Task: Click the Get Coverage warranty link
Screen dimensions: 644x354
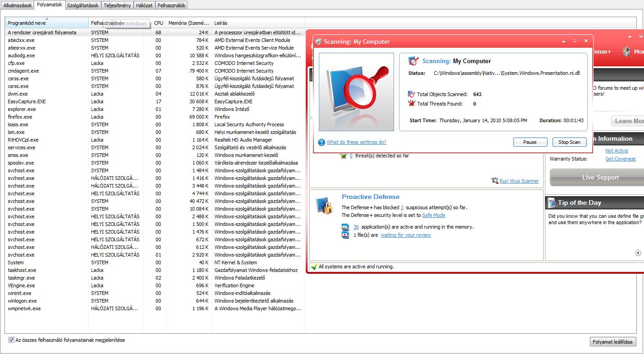Action: (621, 159)
